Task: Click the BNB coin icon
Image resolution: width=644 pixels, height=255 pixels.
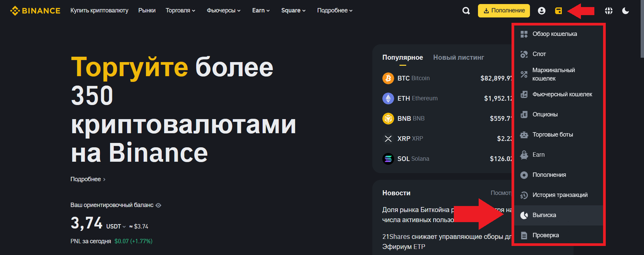Action: pos(388,118)
